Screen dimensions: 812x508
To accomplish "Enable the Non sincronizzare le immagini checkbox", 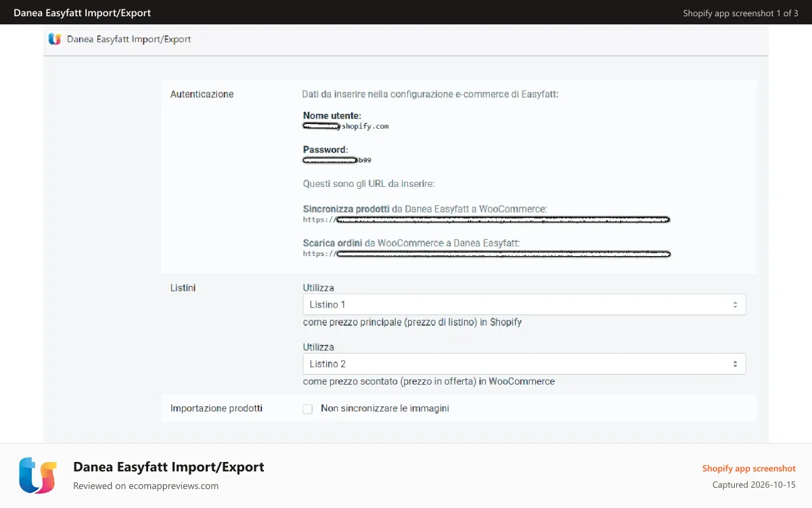I will pyautogui.click(x=308, y=409).
